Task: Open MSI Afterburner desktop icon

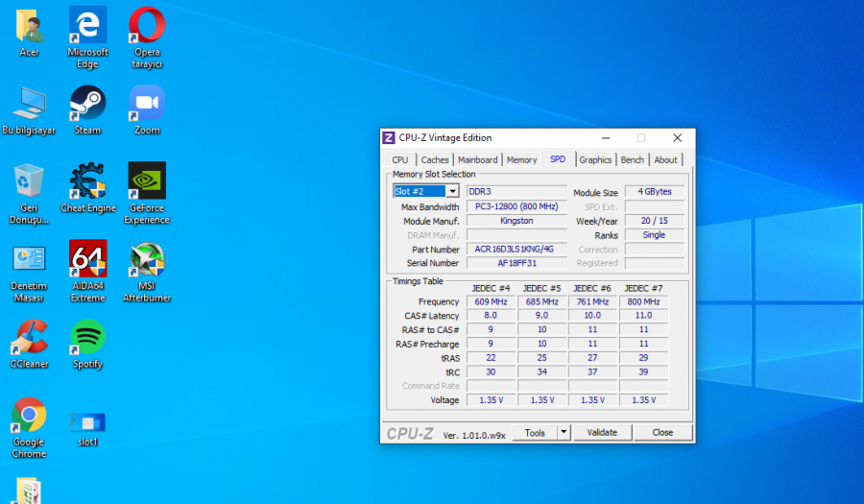Action: tap(147, 272)
